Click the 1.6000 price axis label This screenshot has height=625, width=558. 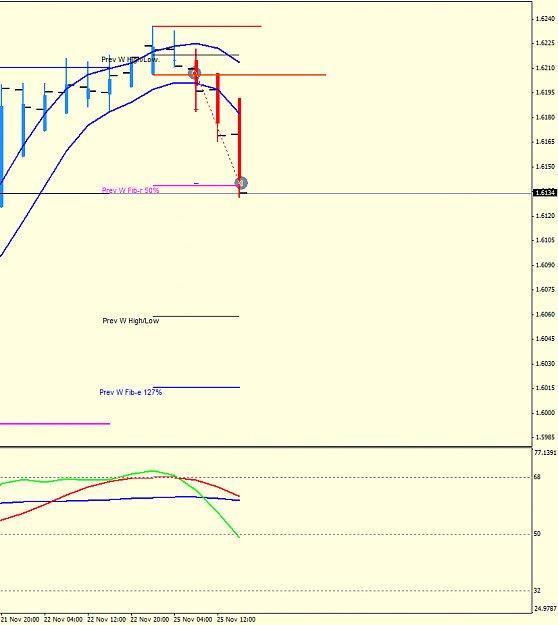tap(545, 413)
